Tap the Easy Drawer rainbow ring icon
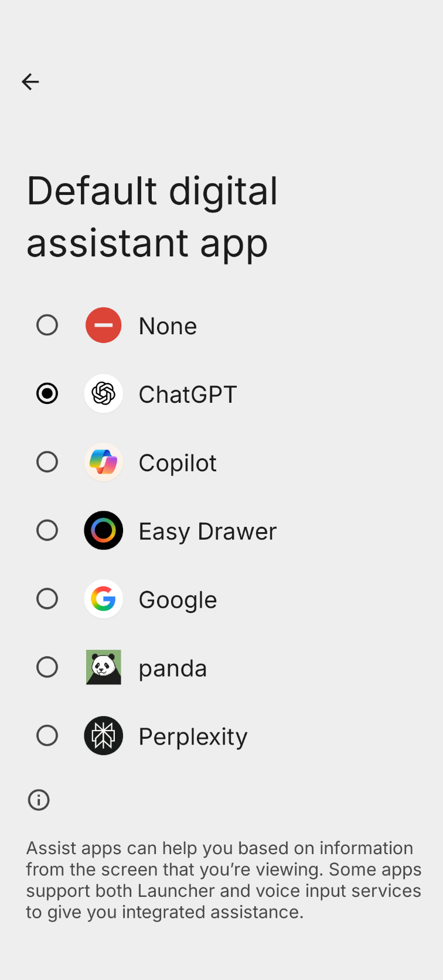The width and height of the screenshot is (443, 980). click(104, 530)
